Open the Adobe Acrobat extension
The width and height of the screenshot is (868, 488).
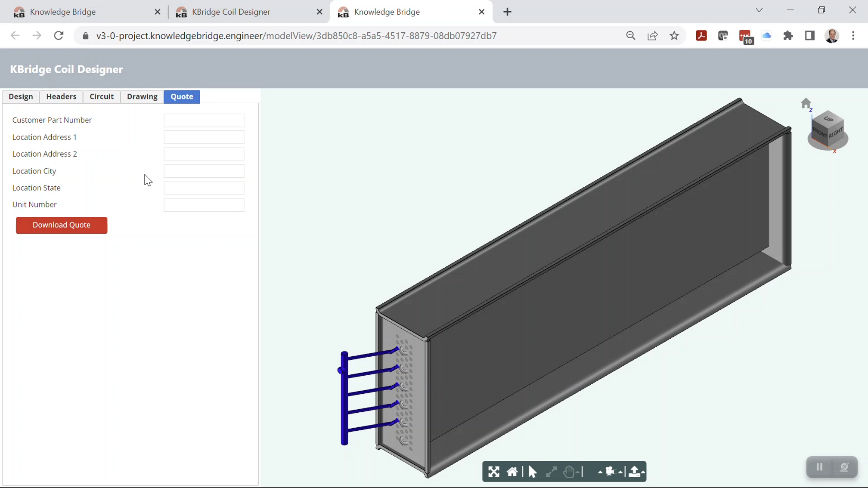tap(701, 36)
